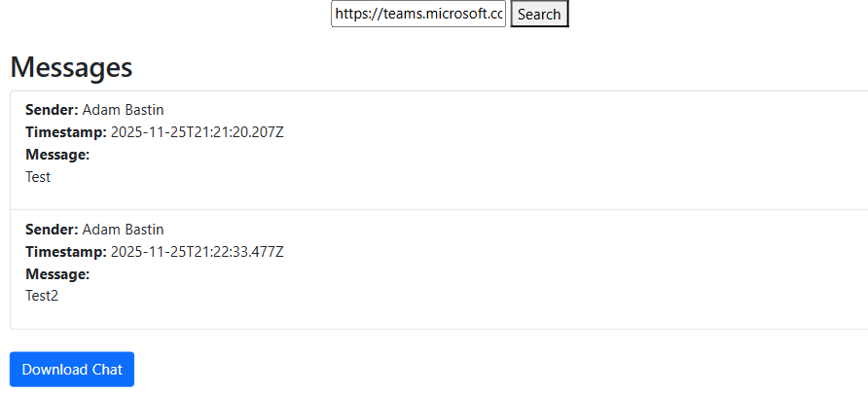Screen dimensions: 868x394
Task: Click the Download Chat button
Action: [72, 370]
